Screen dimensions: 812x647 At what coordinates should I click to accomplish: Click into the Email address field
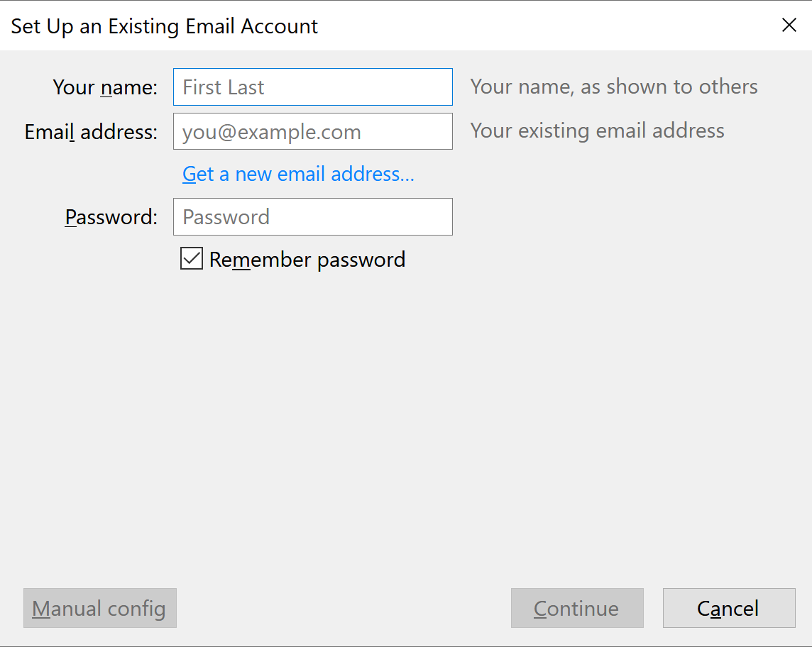313,131
